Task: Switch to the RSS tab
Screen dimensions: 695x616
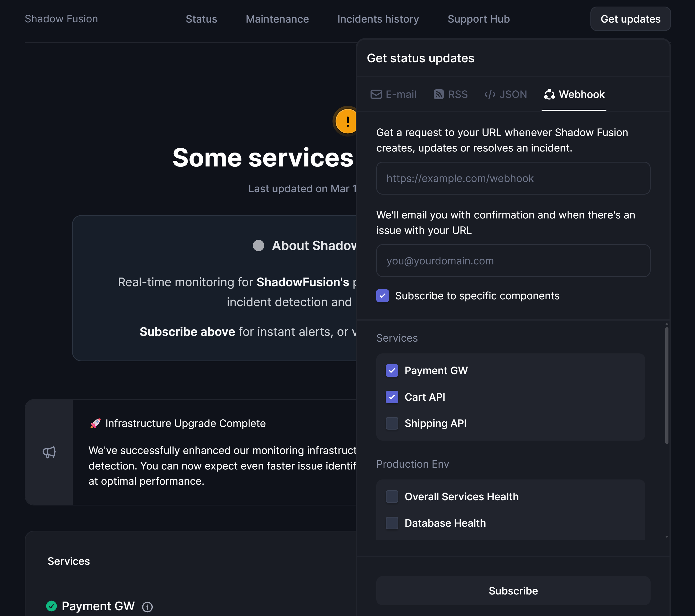Action: point(451,94)
